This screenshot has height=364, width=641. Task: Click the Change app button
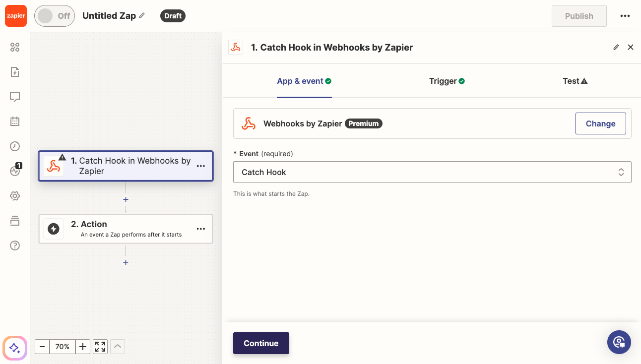click(600, 123)
